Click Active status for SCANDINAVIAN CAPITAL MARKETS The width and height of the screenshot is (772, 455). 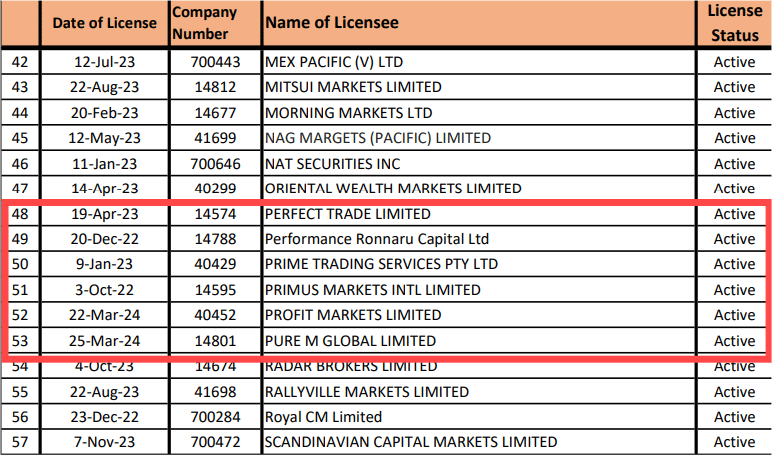[x=734, y=442]
